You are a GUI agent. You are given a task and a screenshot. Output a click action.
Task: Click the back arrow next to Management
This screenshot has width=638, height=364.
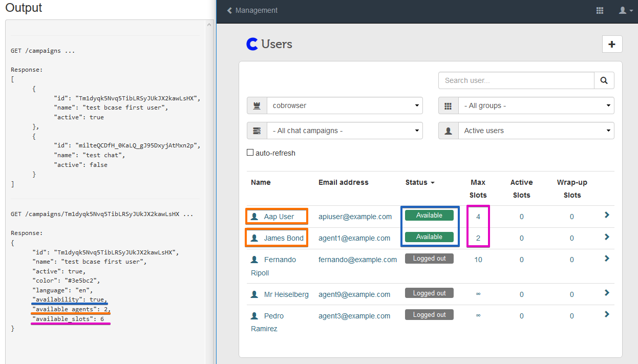point(229,10)
